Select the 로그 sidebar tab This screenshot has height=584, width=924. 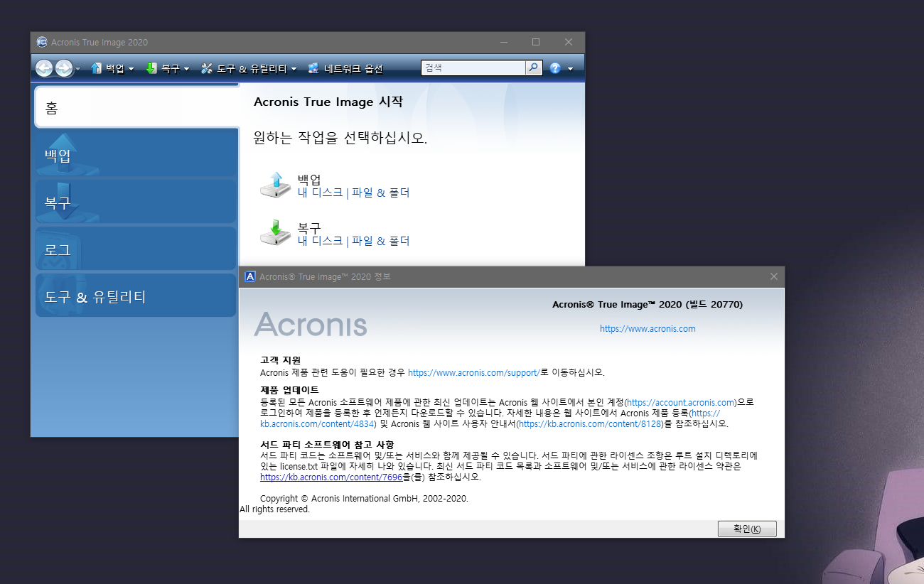(136, 248)
